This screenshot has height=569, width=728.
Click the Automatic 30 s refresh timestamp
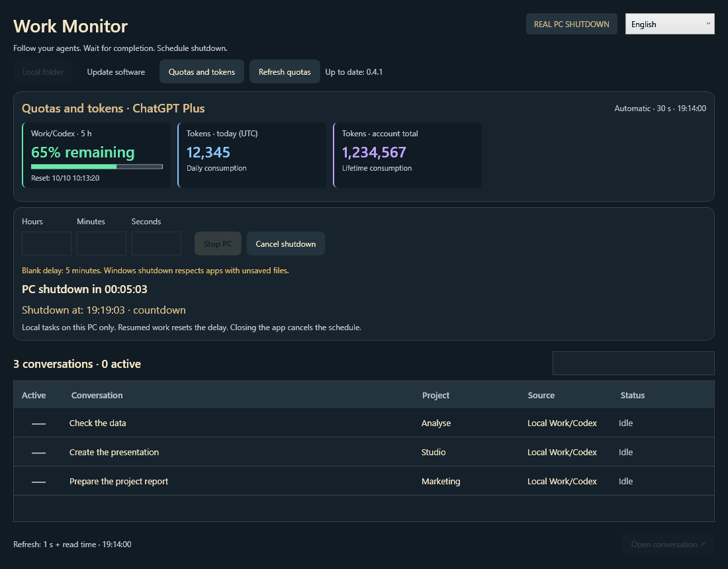[x=660, y=108]
